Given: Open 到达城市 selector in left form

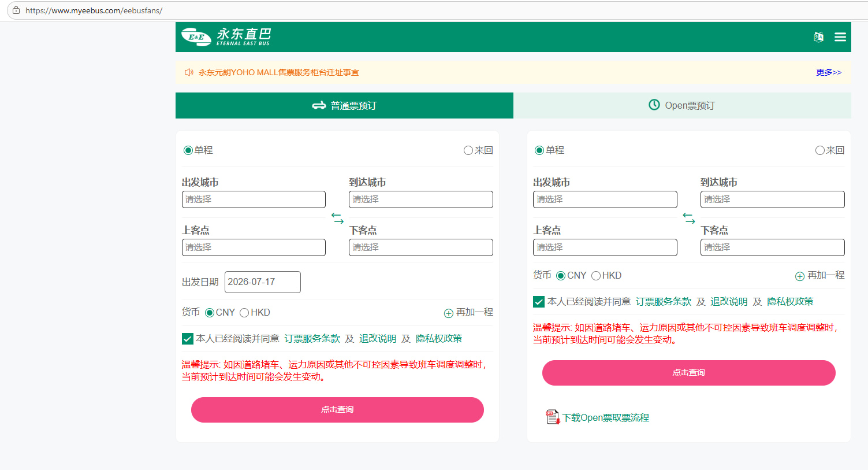Looking at the screenshot, I should (421, 199).
